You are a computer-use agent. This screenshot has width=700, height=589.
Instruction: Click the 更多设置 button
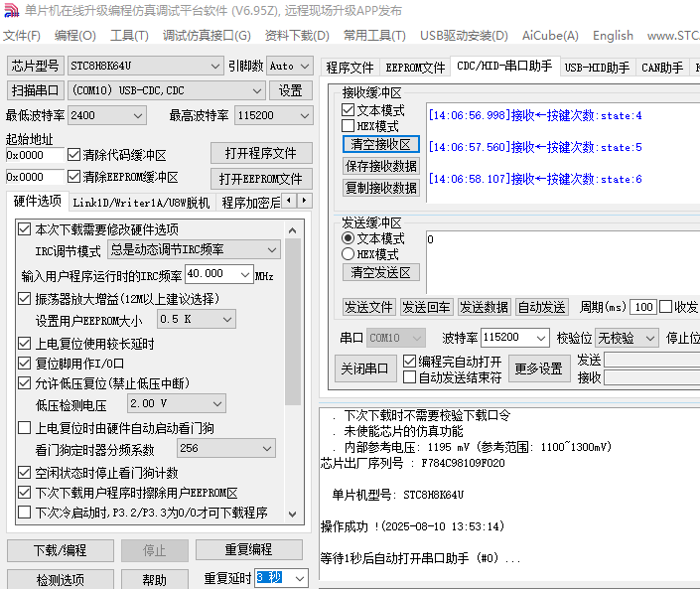click(539, 368)
